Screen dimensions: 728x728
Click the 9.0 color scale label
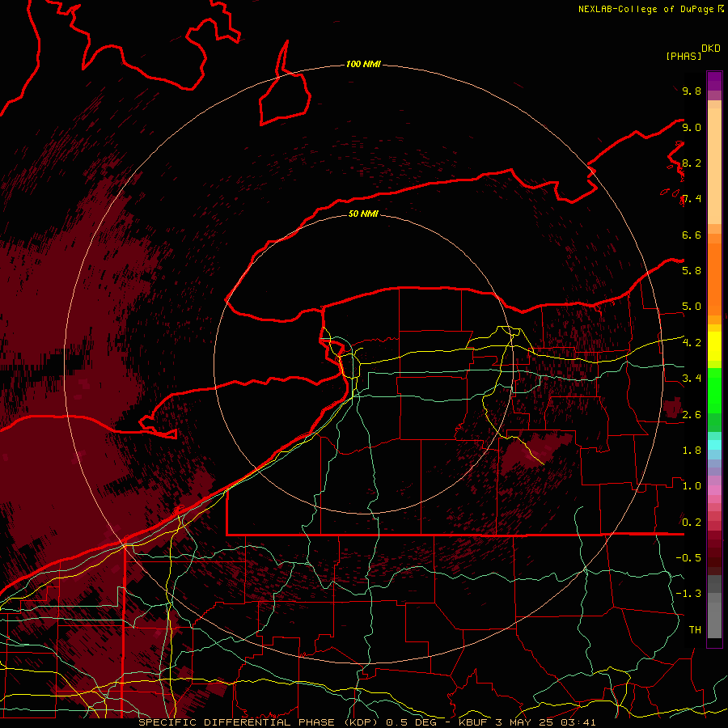(x=692, y=127)
